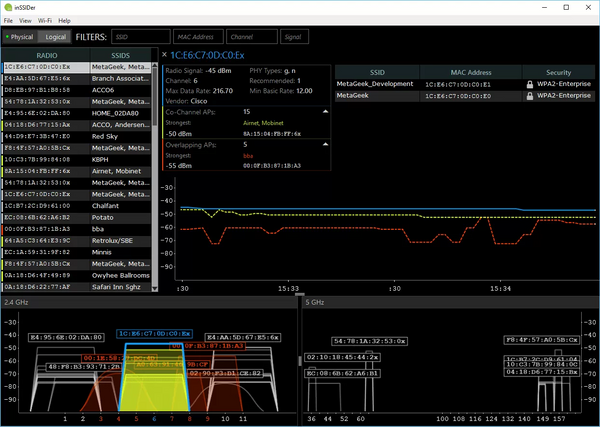The image size is (600, 427).
Task: Click the Security column header
Action: 558,72
